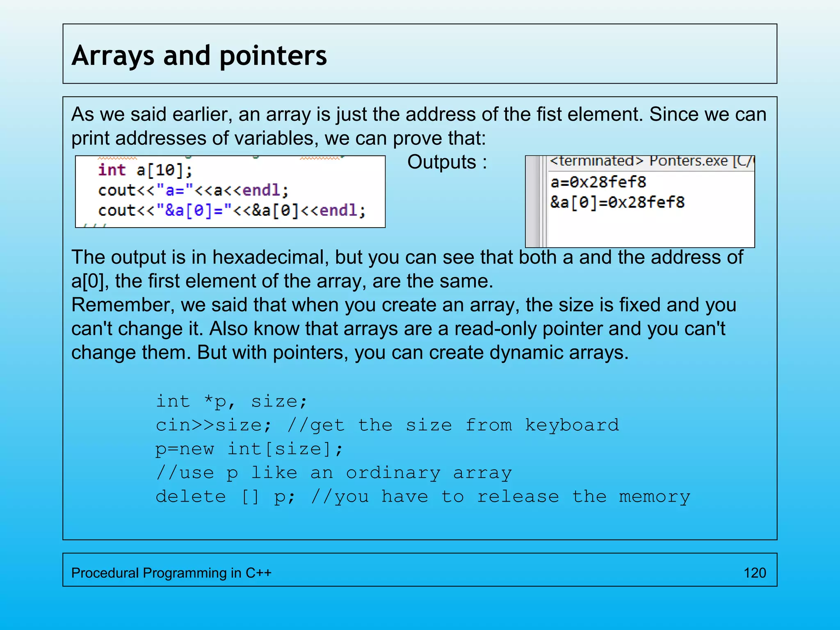Click the comment '//use p like an ordinary array'

coord(334,472)
